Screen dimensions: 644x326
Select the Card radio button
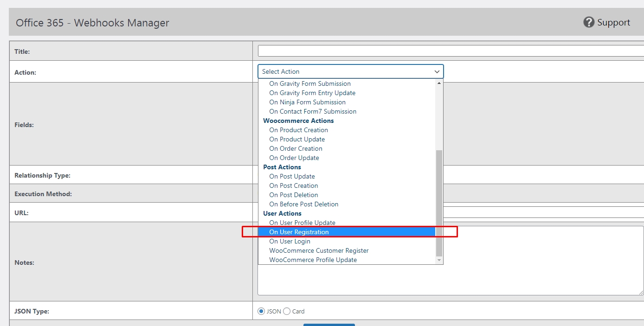click(287, 311)
